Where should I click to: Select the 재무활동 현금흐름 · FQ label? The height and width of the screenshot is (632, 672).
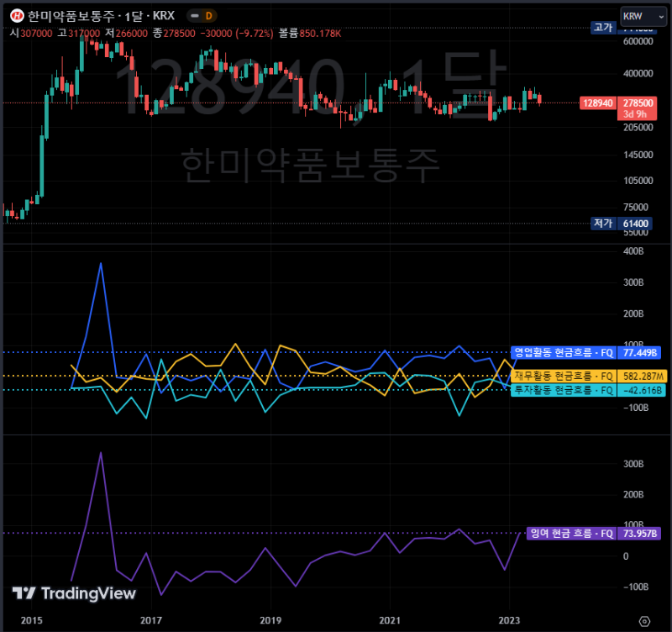[x=564, y=377]
